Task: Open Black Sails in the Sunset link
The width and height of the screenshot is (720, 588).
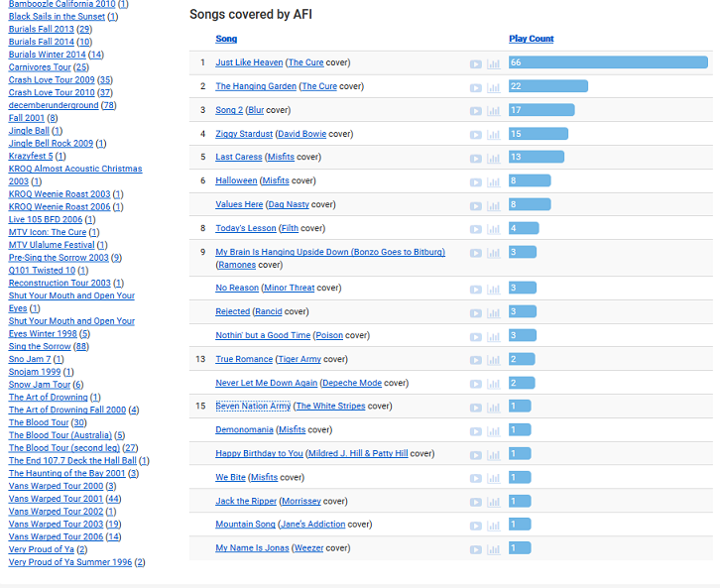Action: point(57,17)
